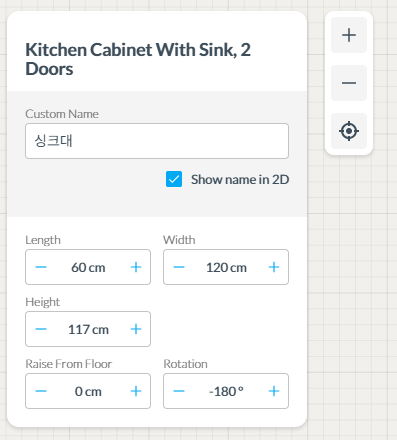Zoom in with the plus button
This screenshot has height=440, width=397.
coord(349,35)
